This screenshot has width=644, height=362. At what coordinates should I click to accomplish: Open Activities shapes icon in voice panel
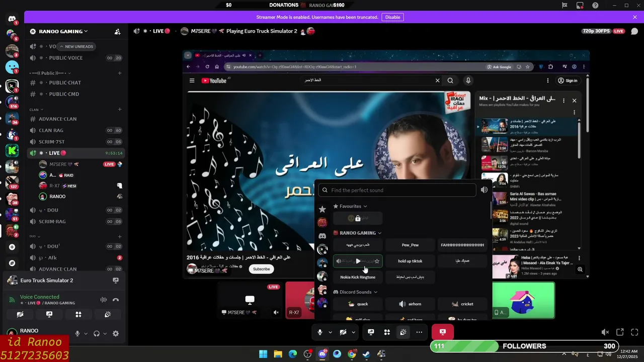click(78, 314)
